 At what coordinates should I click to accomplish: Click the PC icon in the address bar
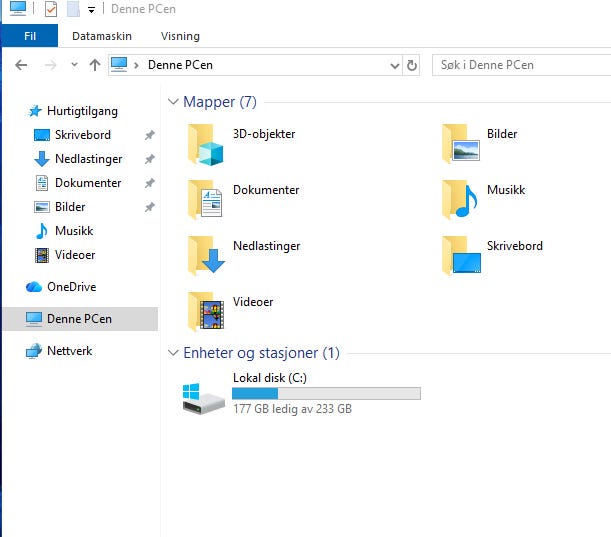[119, 64]
